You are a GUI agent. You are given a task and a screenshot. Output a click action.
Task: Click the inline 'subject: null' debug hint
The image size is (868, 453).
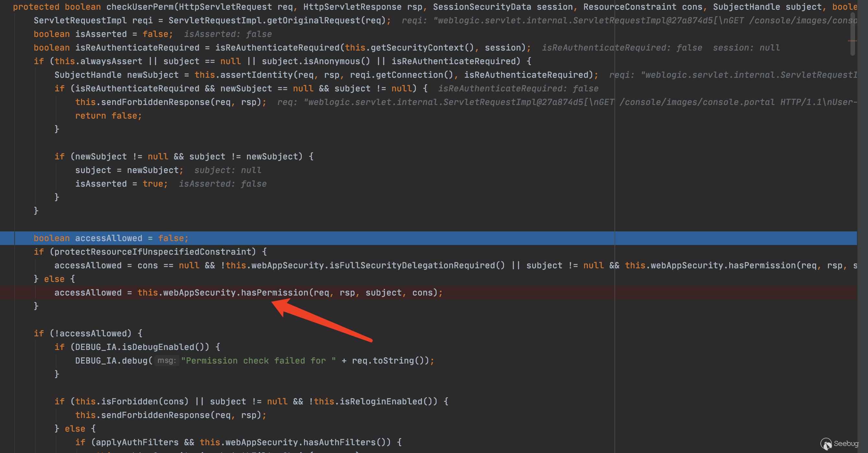[x=228, y=170]
